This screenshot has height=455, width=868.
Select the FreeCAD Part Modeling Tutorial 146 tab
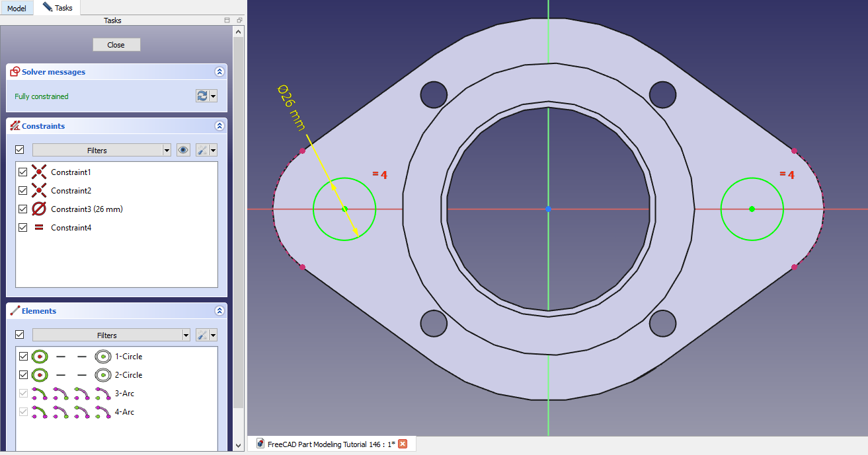(331, 444)
